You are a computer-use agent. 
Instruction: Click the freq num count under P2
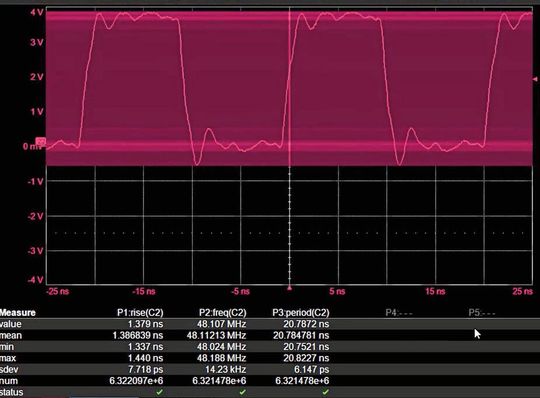coord(219,381)
